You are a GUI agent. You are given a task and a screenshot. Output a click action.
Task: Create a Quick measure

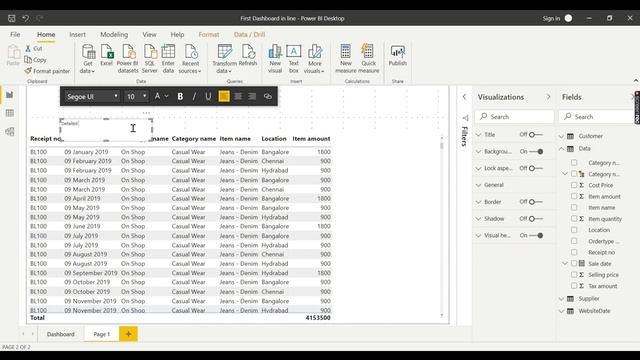(x=369, y=59)
